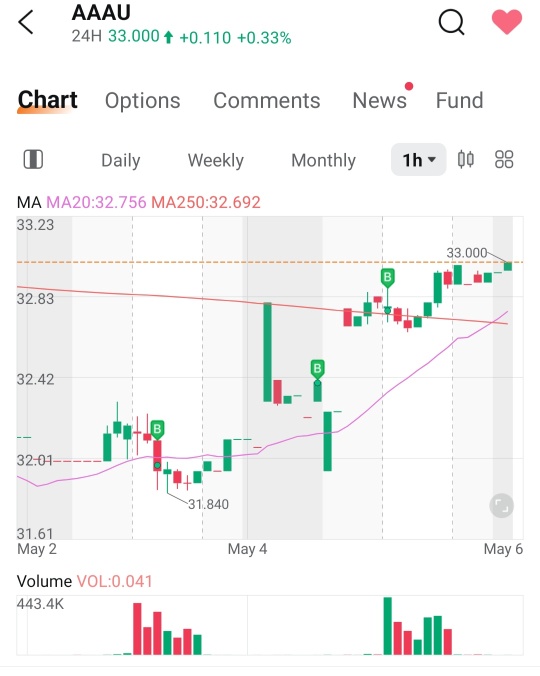
Task: Tap the B buy marker near 32.42
Action: coord(317,369)
